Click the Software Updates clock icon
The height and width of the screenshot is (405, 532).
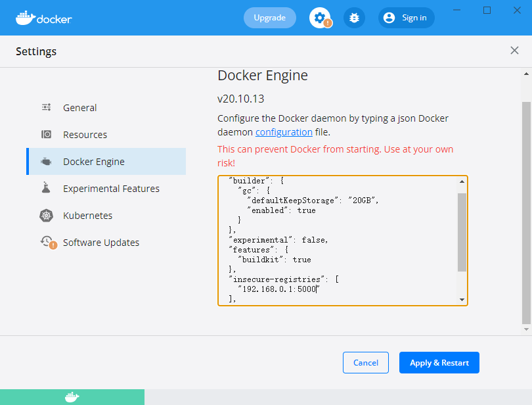click(48, 242)
